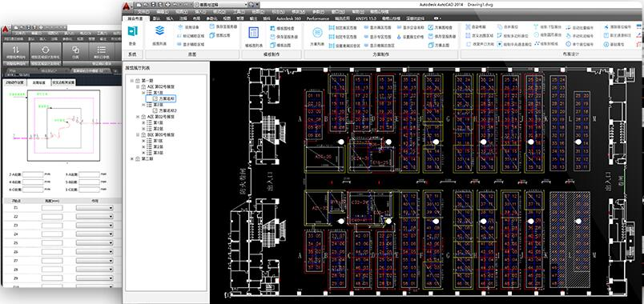
Task: Click the overlapping squares icon in left window
Action: coord(75,50)
